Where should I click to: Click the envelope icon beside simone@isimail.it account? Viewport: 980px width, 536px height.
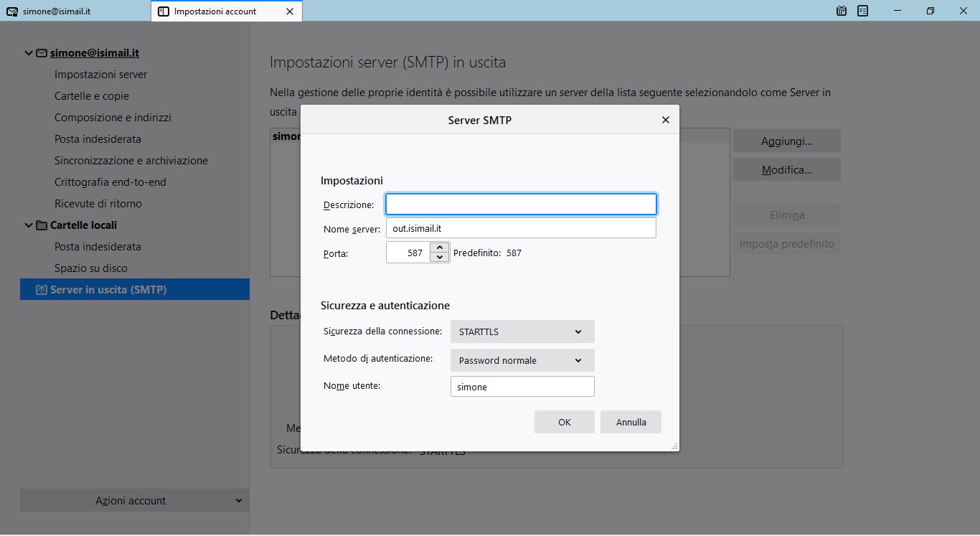tap(42, 53)
